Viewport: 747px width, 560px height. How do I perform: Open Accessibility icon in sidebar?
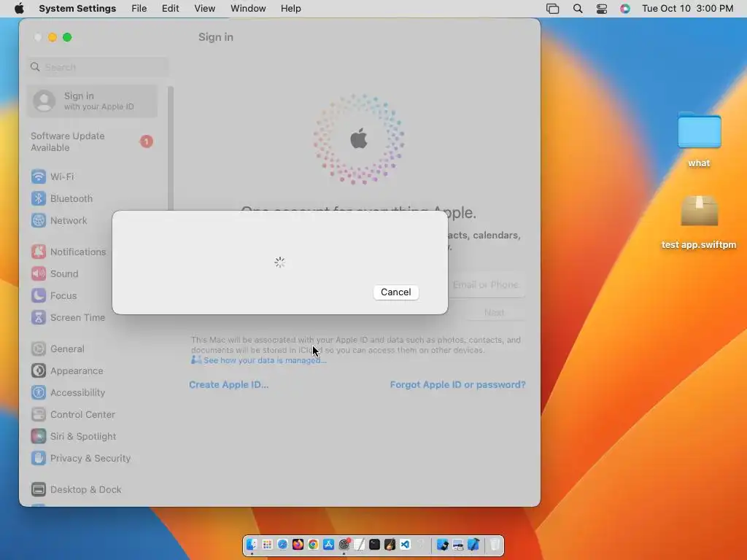click(x=39, y=392)
